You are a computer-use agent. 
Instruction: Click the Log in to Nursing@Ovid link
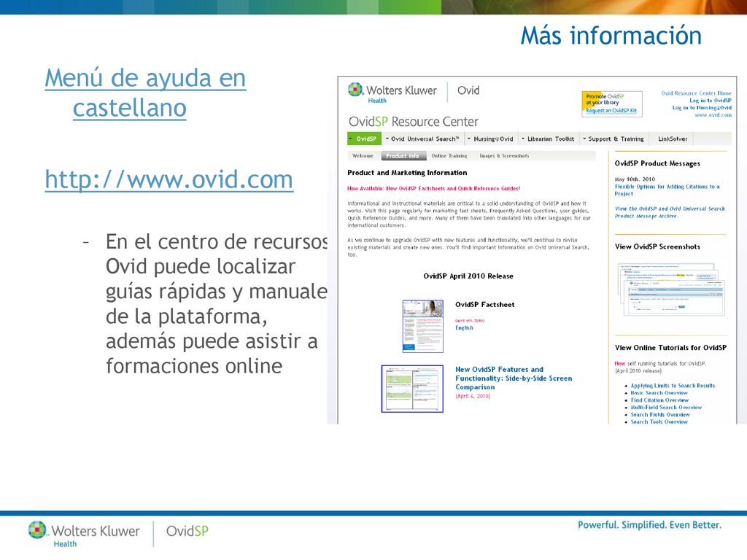(702, 108)
